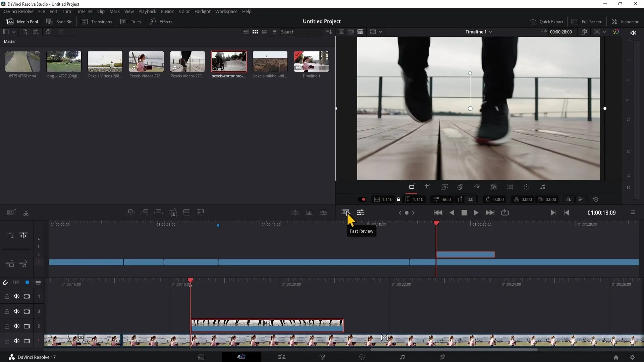Open the viewer mode dropdown arrow

click(x=380, y=32)
